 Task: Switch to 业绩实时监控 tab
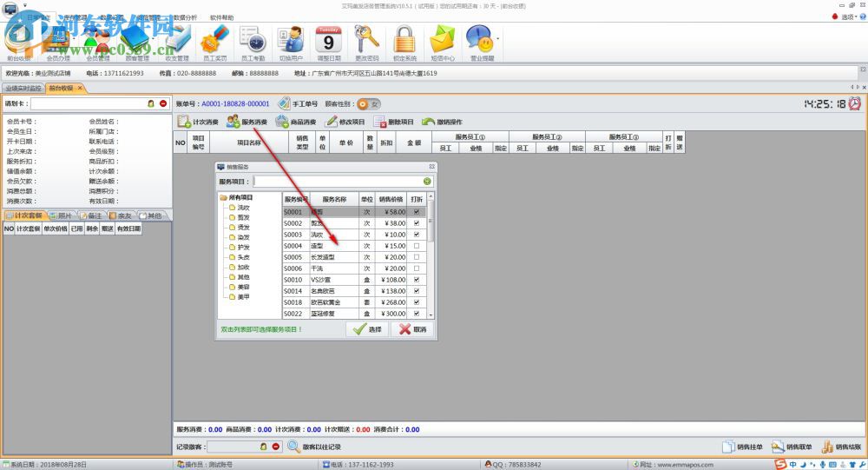[x=23, y=88]
